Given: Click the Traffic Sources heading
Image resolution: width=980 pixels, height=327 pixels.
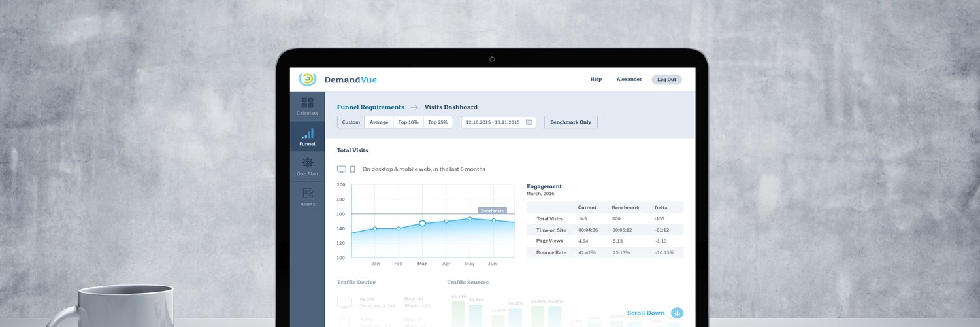Looking at the screenshot, I should [x=468, y=282].
